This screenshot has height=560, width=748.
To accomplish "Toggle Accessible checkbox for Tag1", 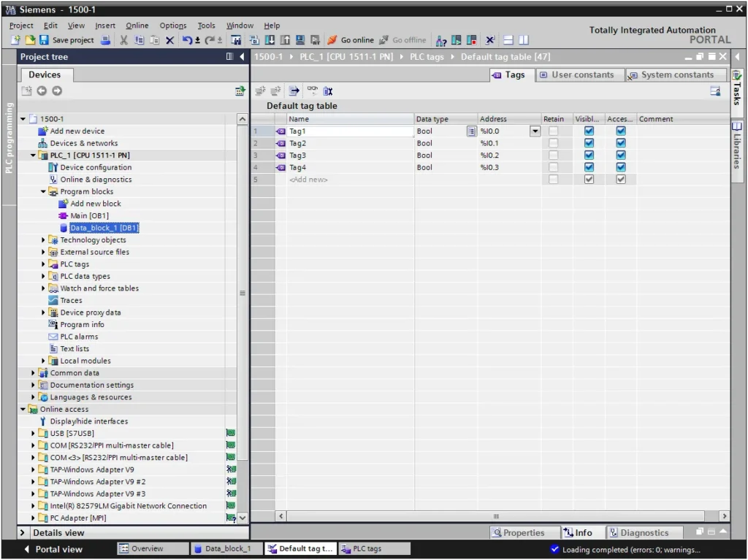I will 621,131.
